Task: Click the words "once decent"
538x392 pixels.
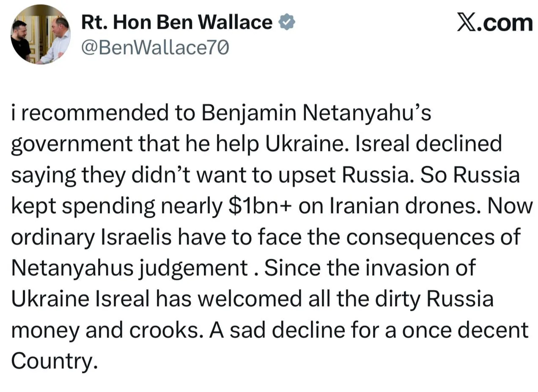Action: click(465, 330)
